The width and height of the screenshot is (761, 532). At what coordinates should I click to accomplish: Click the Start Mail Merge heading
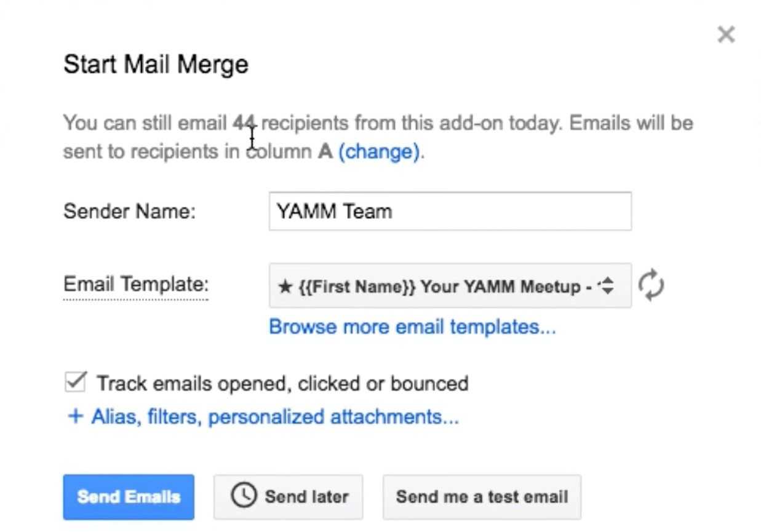coord(156,65)
